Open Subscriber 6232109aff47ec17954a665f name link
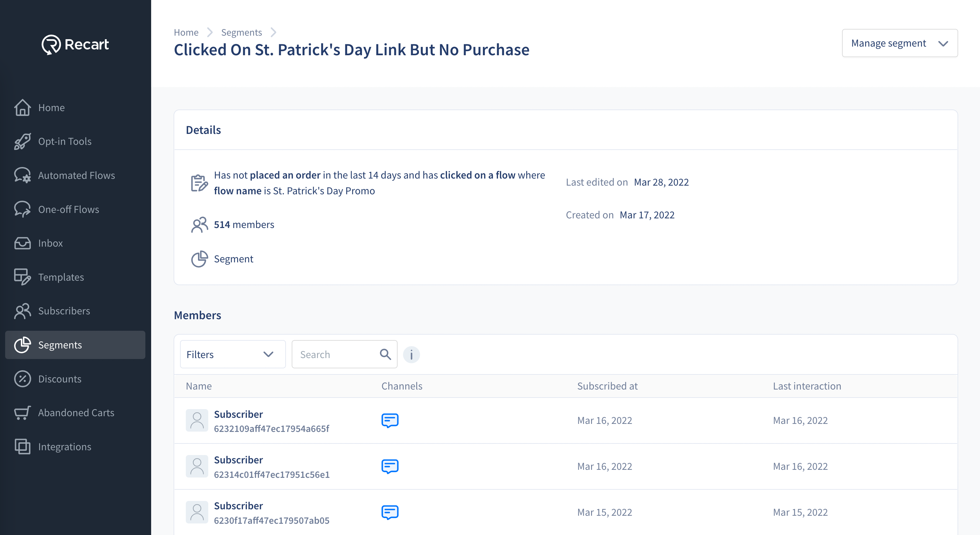 coord(238,414)
